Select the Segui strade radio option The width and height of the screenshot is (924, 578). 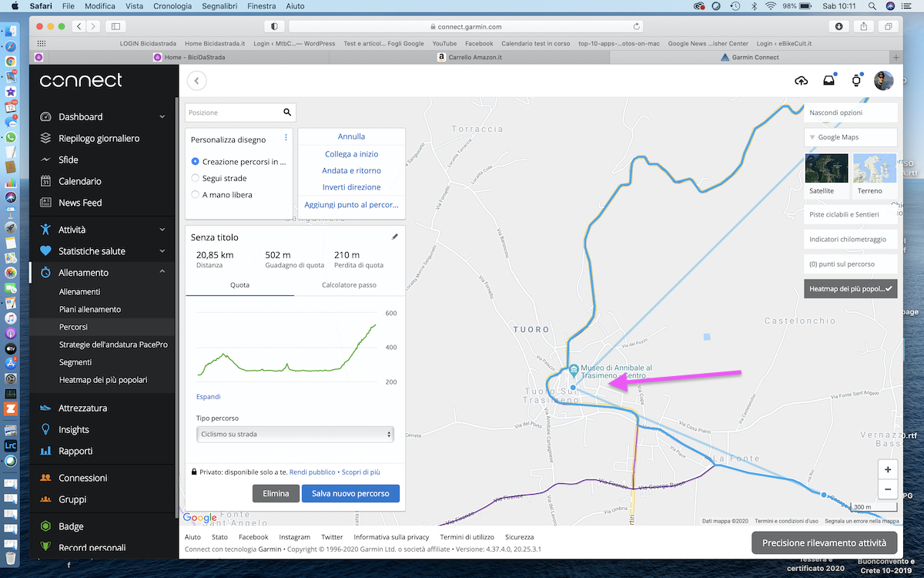(196, 178)
